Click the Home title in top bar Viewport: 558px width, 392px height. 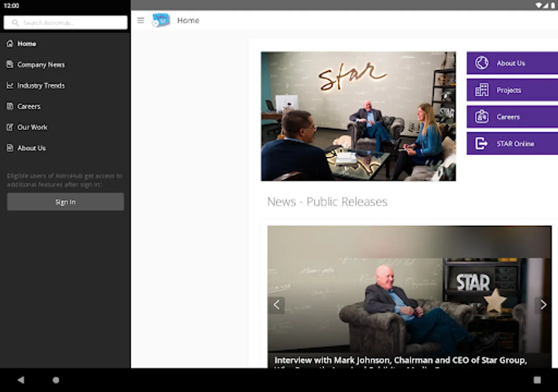point(188,20)
